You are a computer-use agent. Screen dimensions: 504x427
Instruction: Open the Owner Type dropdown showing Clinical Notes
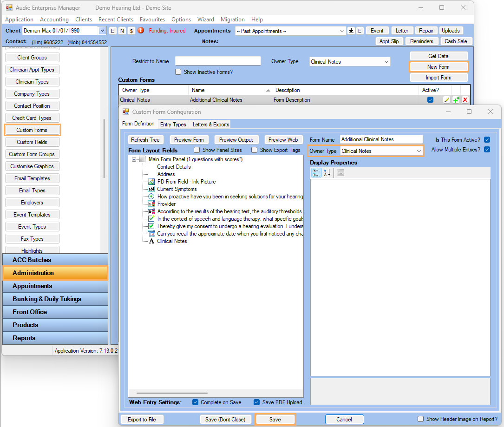click(x=381, y=151)
